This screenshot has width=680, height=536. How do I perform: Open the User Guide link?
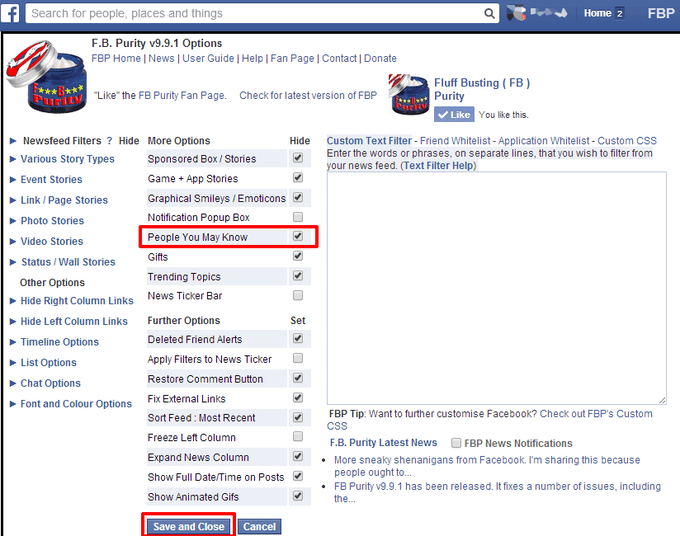click(x=208, y=59)
